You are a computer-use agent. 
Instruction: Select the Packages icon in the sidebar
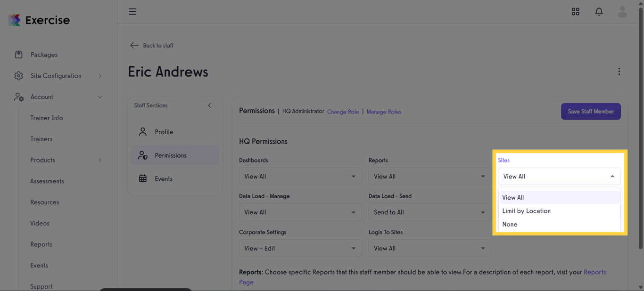(x=18, y=54)
